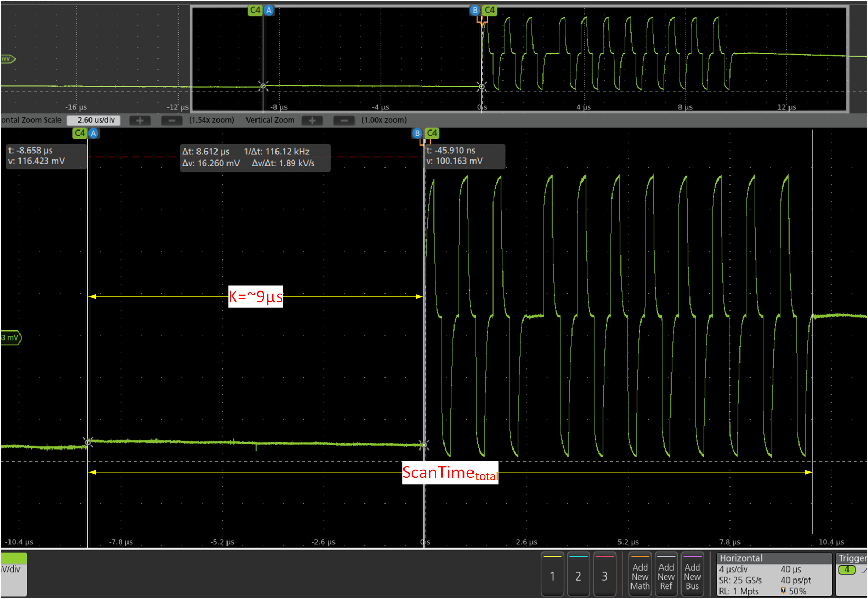Click v: 100.163 mV value in cursor B readout
The width and height of the screenshot is (868, 599).
click(455, 161)
